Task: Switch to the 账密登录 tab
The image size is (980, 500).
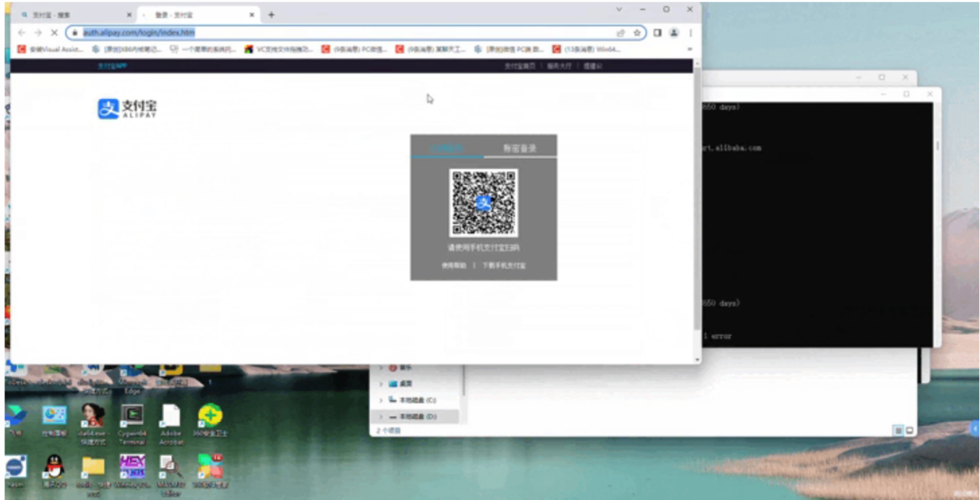Action: (520, 148)
